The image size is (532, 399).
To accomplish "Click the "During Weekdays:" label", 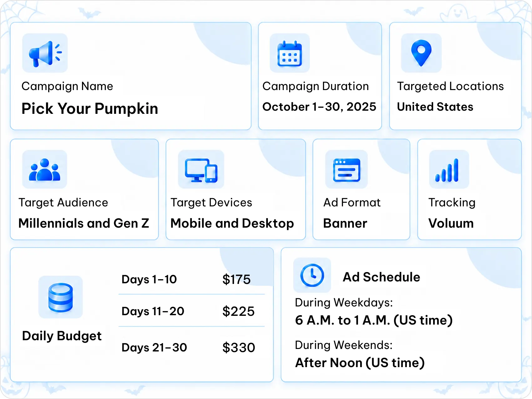I will [344, 303].
